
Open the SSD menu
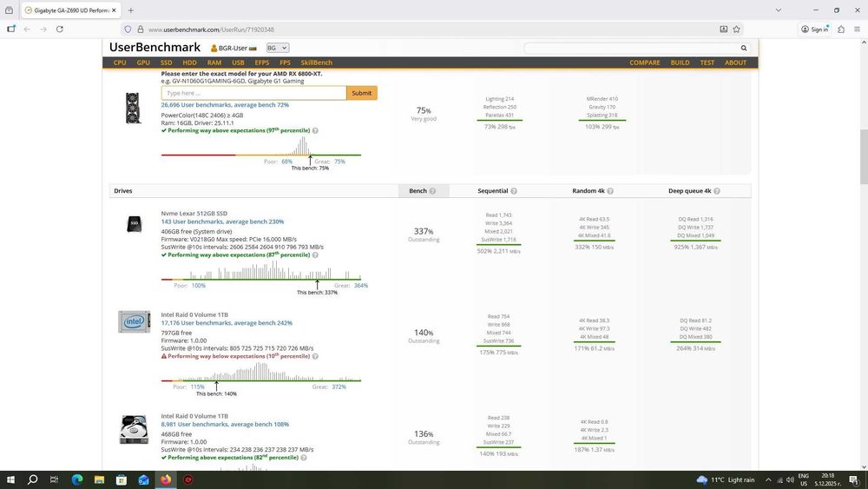[167, 63]
